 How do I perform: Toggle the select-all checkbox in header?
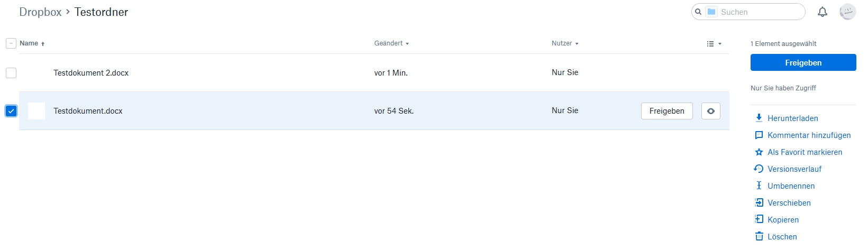pos(11,43)
